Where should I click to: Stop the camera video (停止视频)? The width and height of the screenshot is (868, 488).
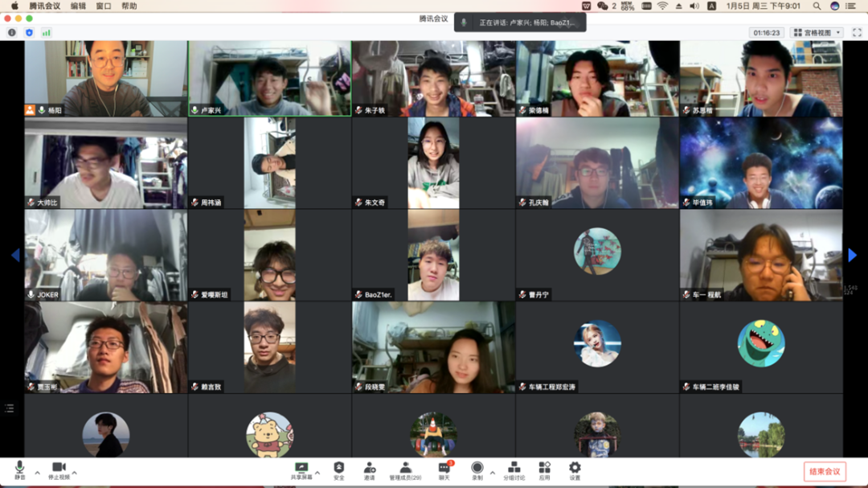click(x=59, y=469)
